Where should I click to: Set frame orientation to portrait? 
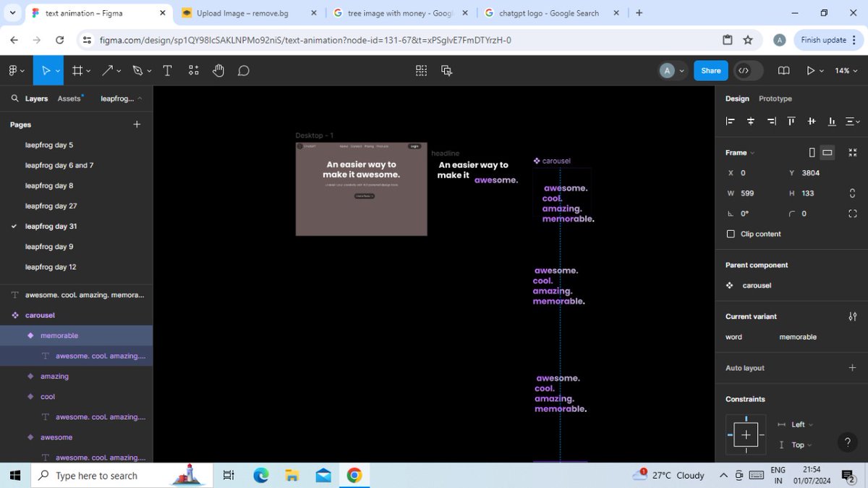pyautogui.click(x=812, y=153)
